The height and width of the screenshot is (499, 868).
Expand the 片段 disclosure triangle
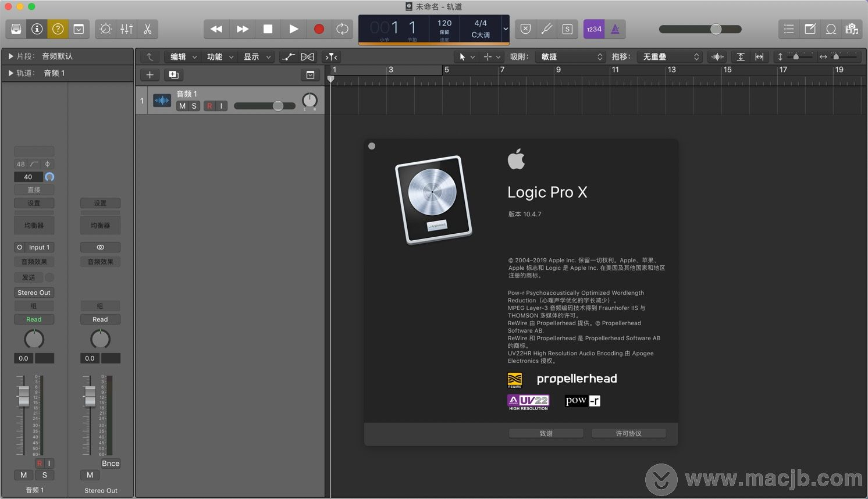(x=10, y=56)
